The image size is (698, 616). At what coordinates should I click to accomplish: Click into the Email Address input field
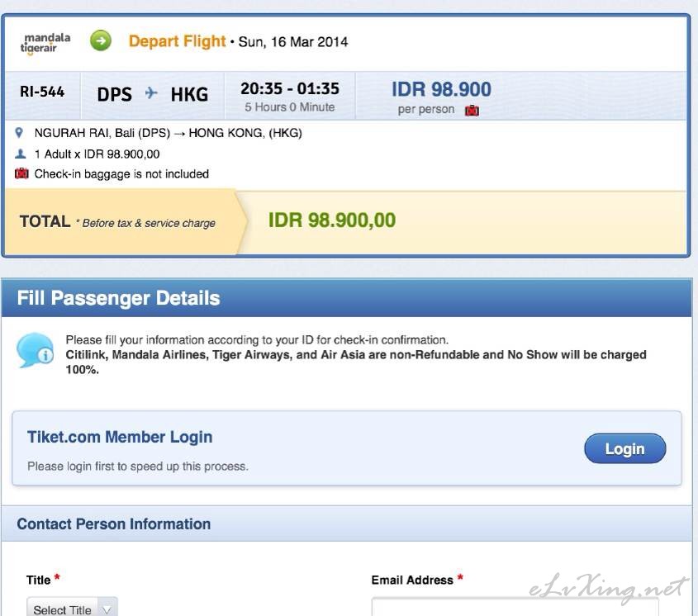(x=515, y=607)
